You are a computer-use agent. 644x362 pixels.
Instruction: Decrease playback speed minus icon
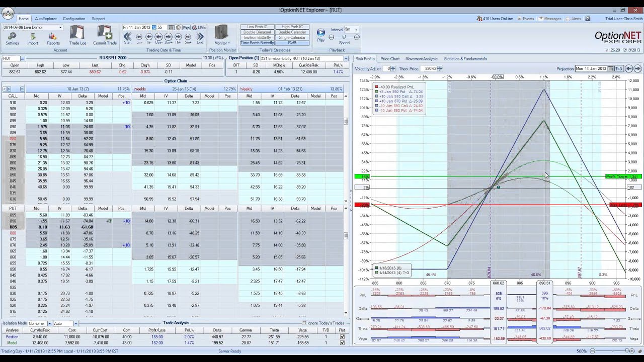coord(331,37)
